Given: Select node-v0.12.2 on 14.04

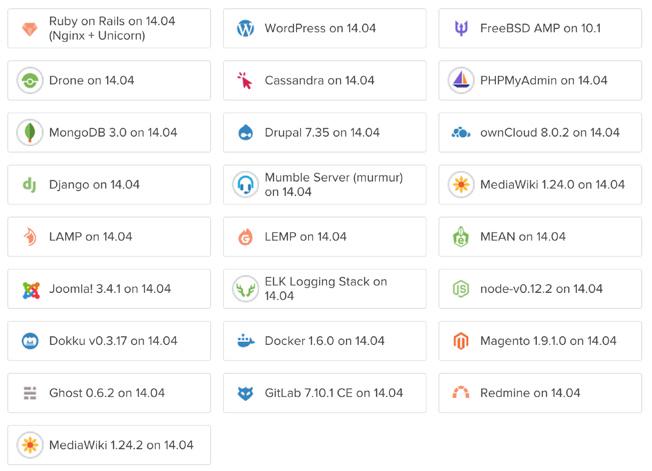Looking at the screenshot, I should tap(540, 289).
